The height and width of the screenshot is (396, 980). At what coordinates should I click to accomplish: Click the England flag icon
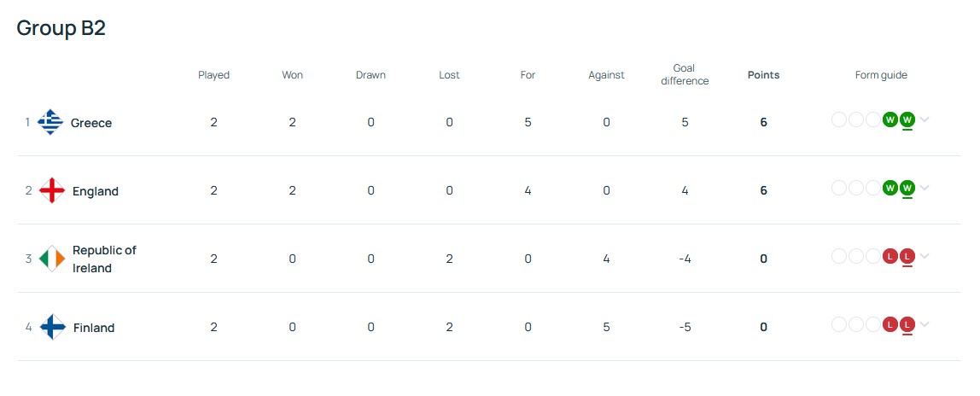[52, 190]
